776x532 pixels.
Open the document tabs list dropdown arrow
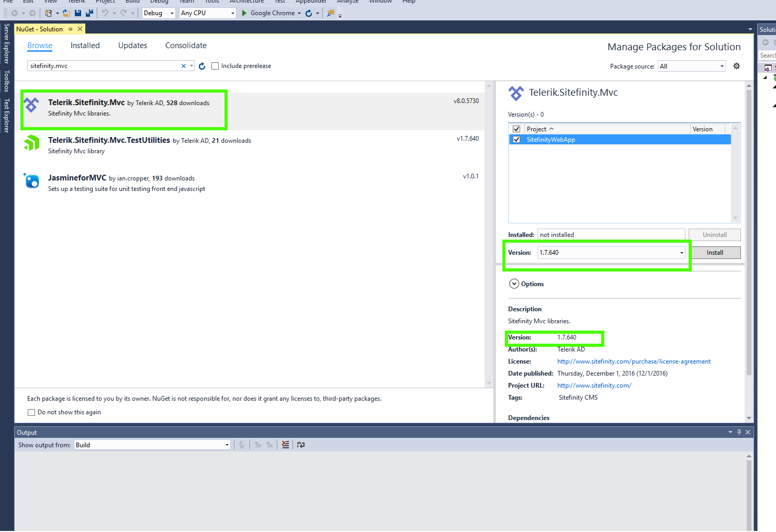[750, 29]
